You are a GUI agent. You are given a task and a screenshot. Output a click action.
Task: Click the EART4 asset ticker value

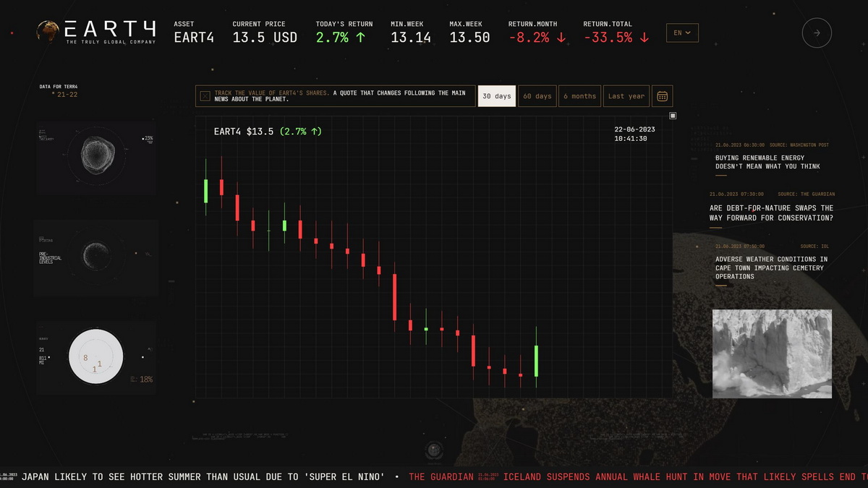194,38
